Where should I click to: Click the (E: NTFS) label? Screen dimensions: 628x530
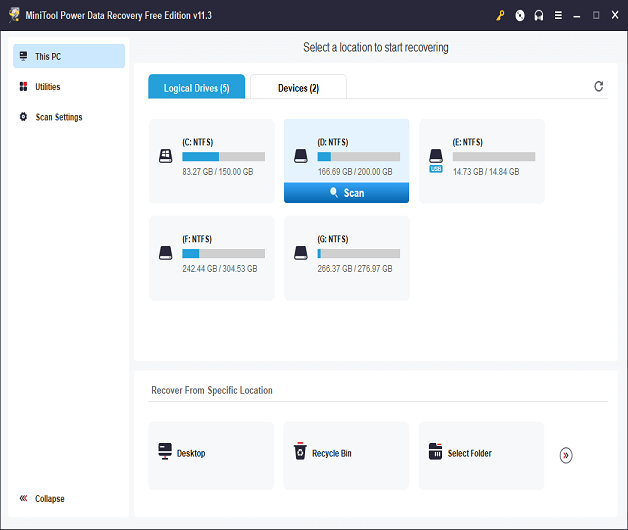(467, 142)
